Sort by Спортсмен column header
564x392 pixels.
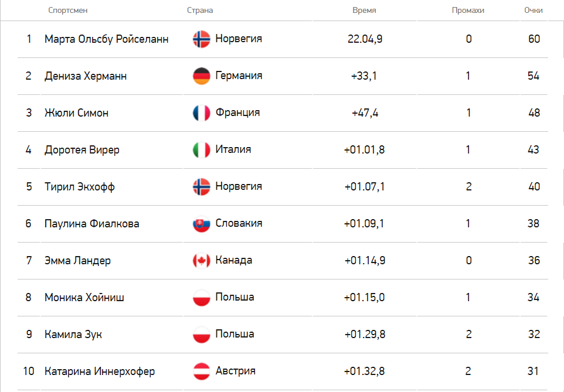67,11
